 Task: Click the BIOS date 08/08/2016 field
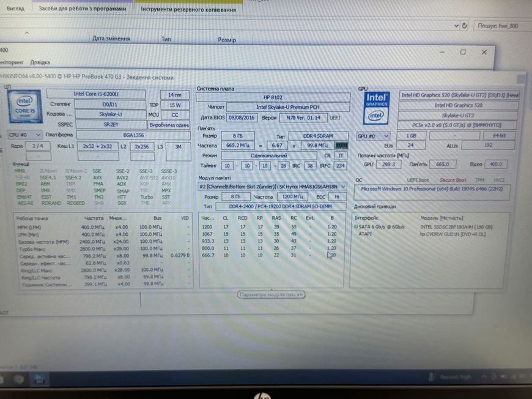pyautogui.click(x=242, y=117)
